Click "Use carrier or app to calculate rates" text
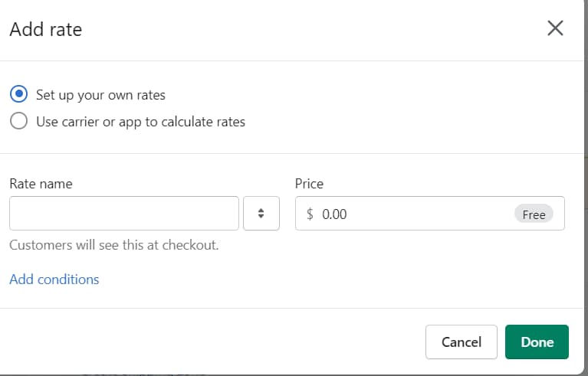This screenshot has height=376, width=588. tap(140, 121)
